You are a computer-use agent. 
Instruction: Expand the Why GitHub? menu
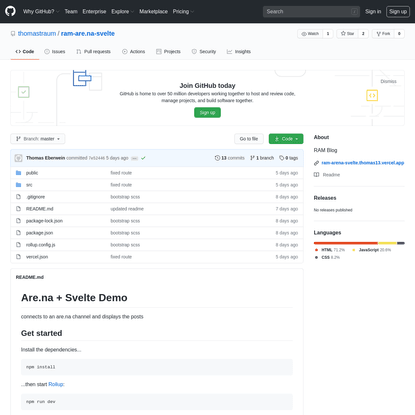pos(41,11)
